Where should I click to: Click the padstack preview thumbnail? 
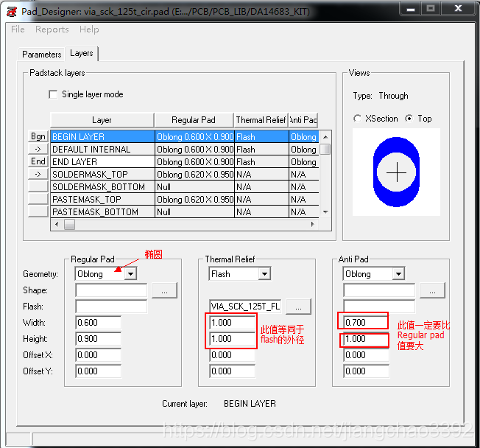[396, 172]
